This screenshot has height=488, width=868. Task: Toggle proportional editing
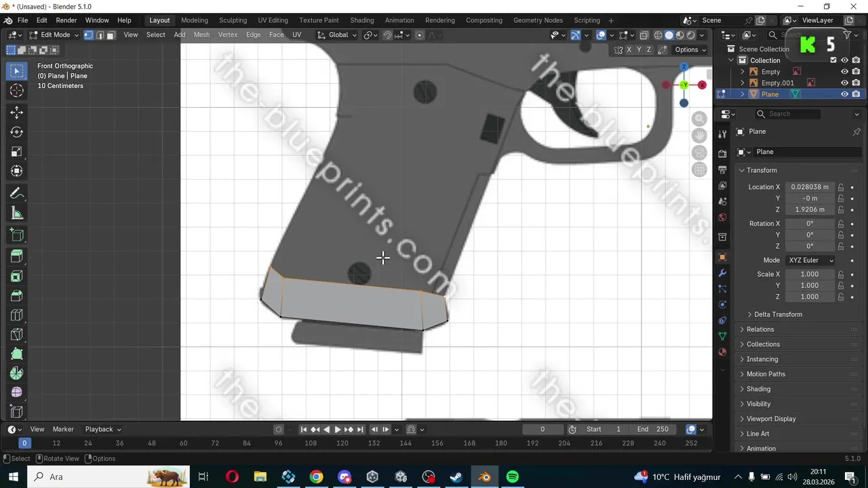419,35
